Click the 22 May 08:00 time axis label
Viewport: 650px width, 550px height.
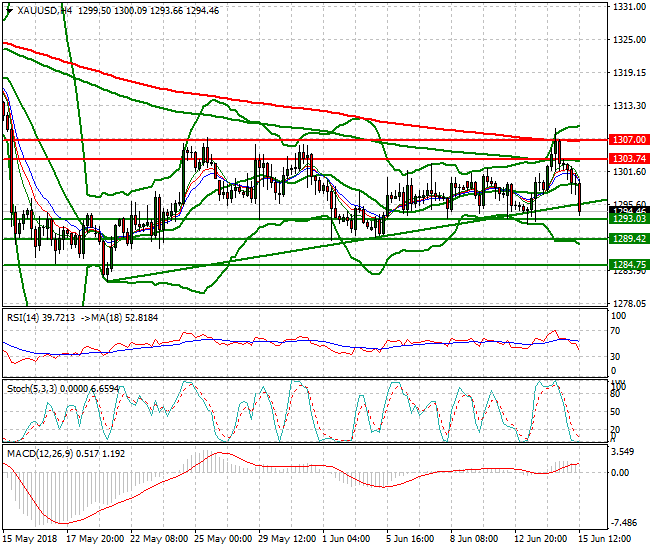click(x=159, y=539)
